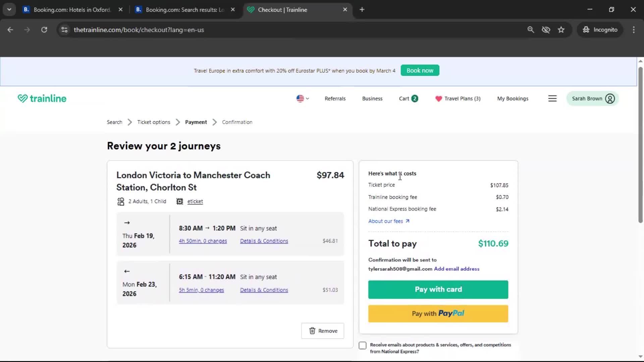644x362 pixels.
Task: Open the hamburger menu next to account
Action: (552, 98)
